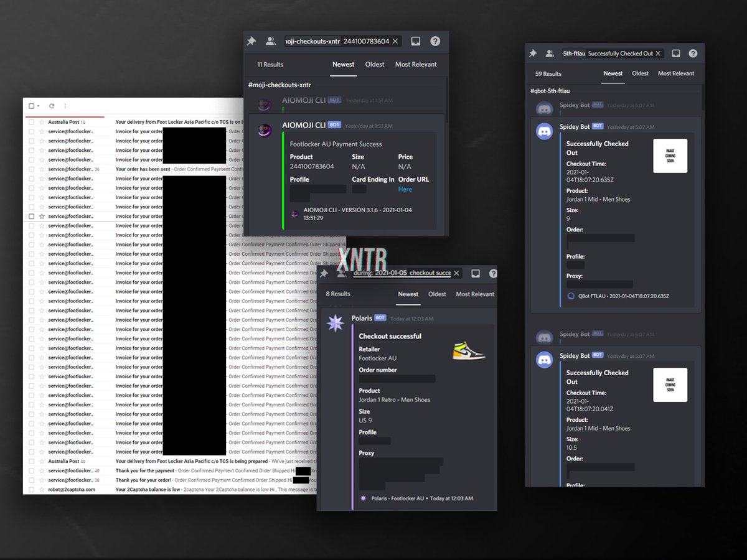Switch to Oldest tab in moji-checkouts panel
This screenshot has width=747, height=560.
pyautogui.click(x=375, y=64)
